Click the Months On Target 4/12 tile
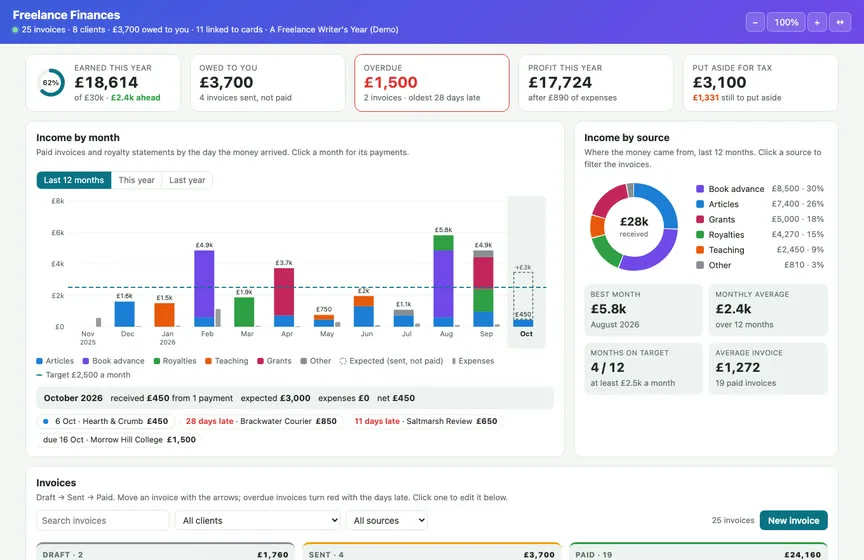This screenshot has width=864, height=560. point(643,368)
